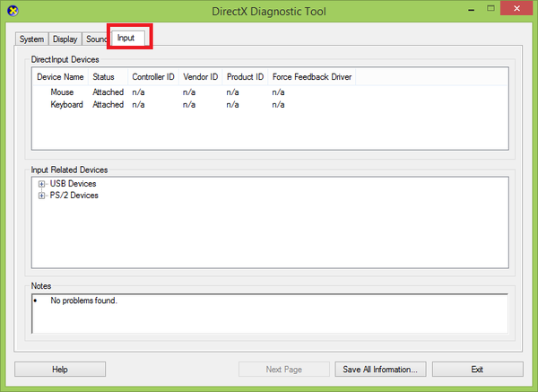Image resolution: width=538 pixels, height=392 pixels.
Task: Click the DirectX icon in title bar
Action: 13,11
